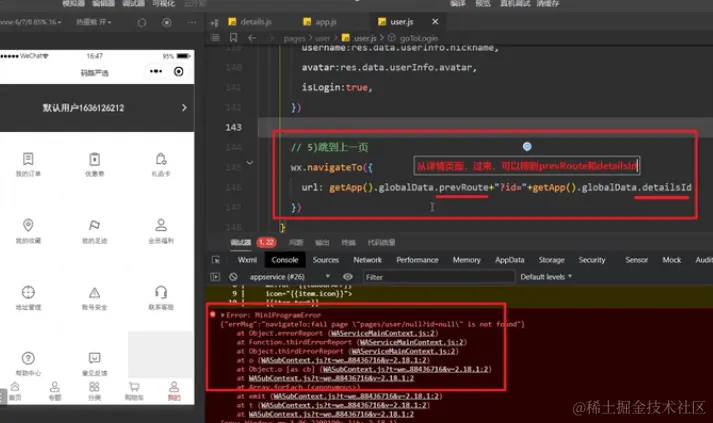Open the Sources devtools tab
Screen dimensions: 713x423
(326, 260)
